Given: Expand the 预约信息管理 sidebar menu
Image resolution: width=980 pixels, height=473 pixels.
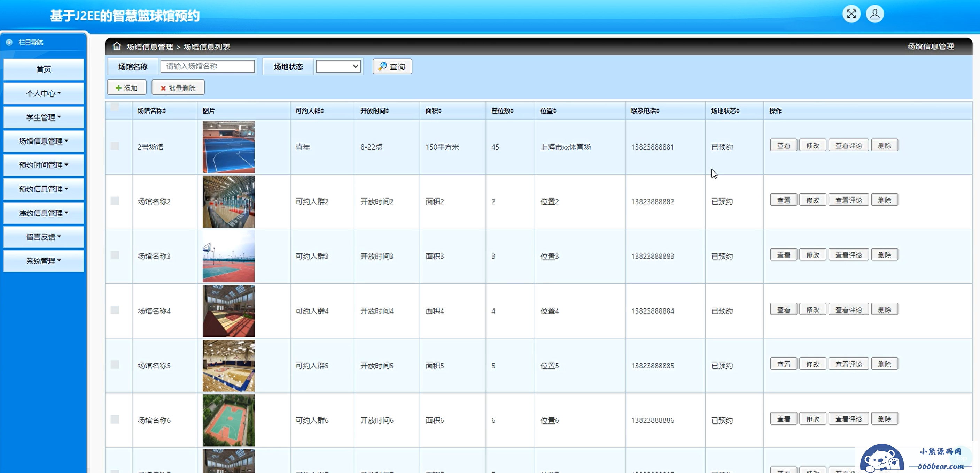Looking at the screenshot, I should click(x=44, y=189).
